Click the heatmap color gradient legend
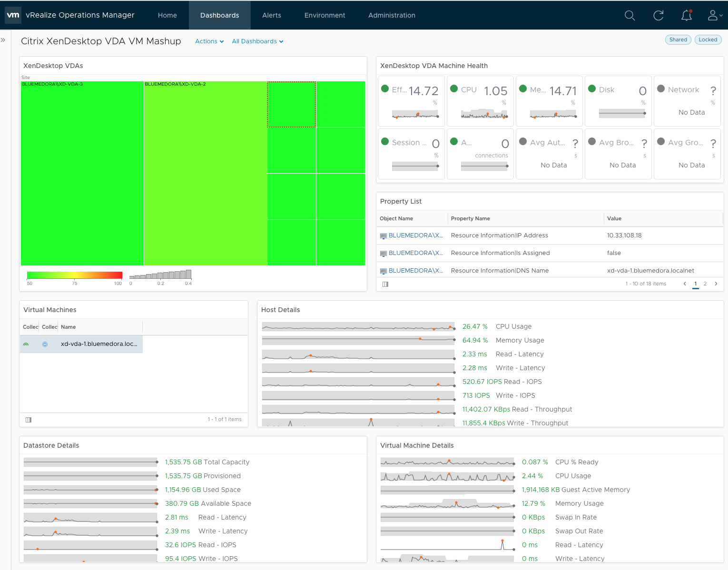The width and height of the screenshot is (728, 570). 75,275
